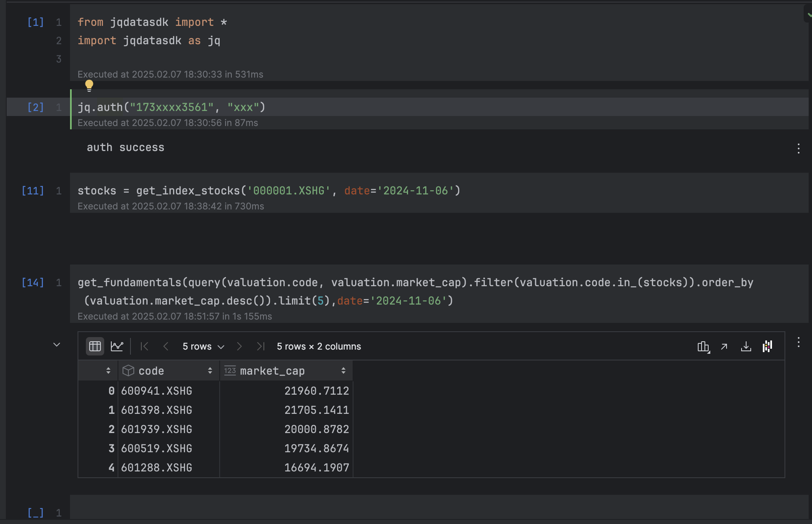Click the cell [14] execution counter
The width and height of the screenshot is (812, 524).
pyautogui.click(x=33, y=282)
